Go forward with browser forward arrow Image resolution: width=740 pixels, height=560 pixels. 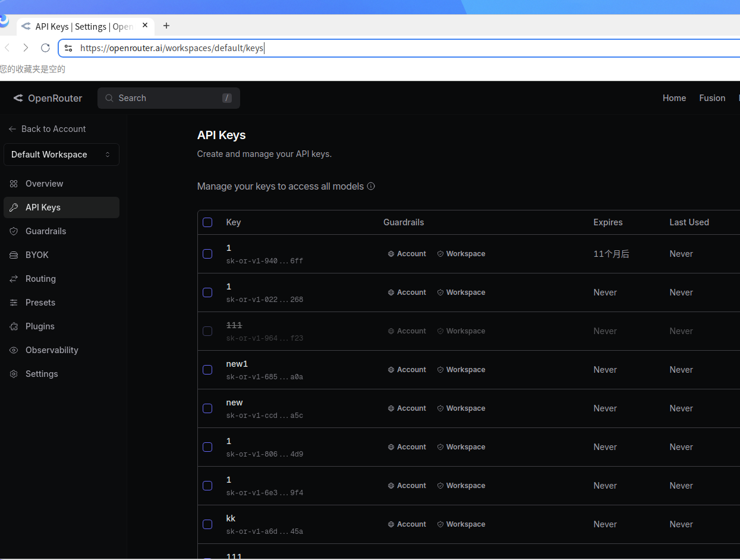[26, 48]
